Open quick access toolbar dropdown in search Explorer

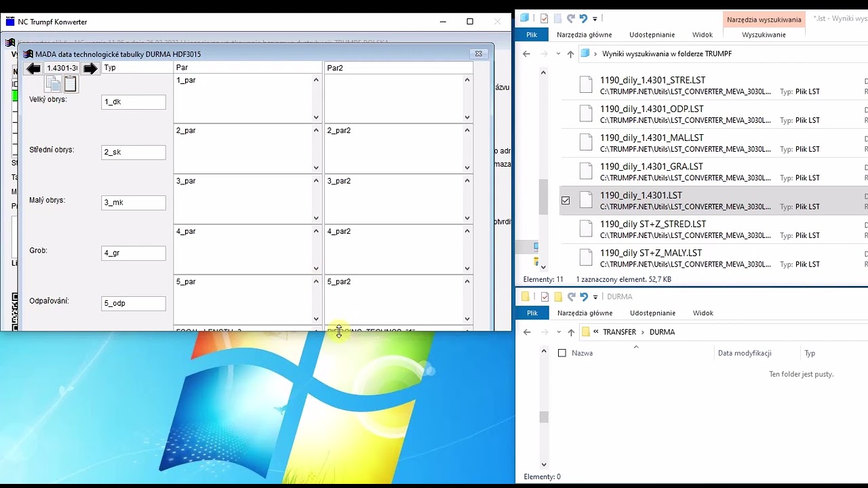[595, 19]
